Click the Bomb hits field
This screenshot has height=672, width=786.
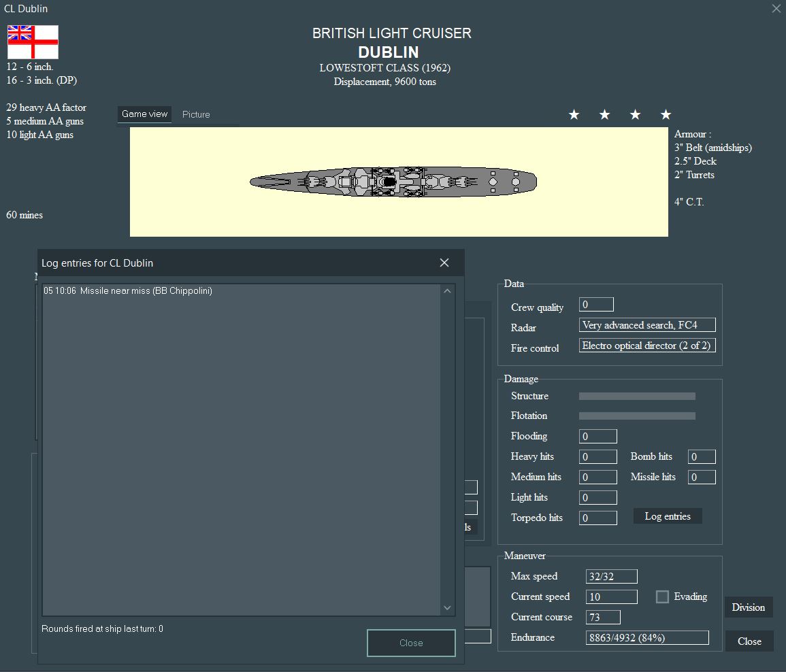(702, 456)
